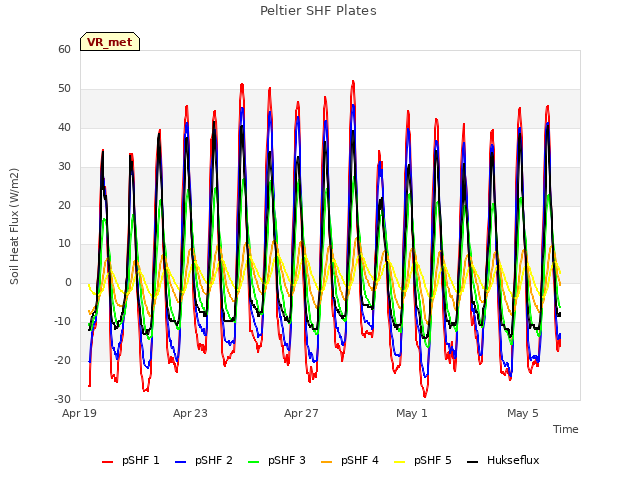Click the 30 y-axis tick label
Viewport: 640px width, 480px height.
(64, 167)
